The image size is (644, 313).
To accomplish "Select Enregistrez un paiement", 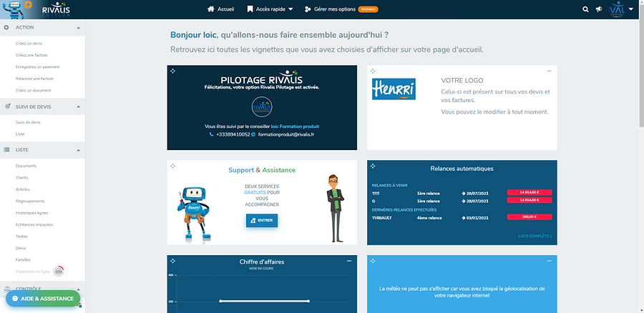I will tap(38, 67).
